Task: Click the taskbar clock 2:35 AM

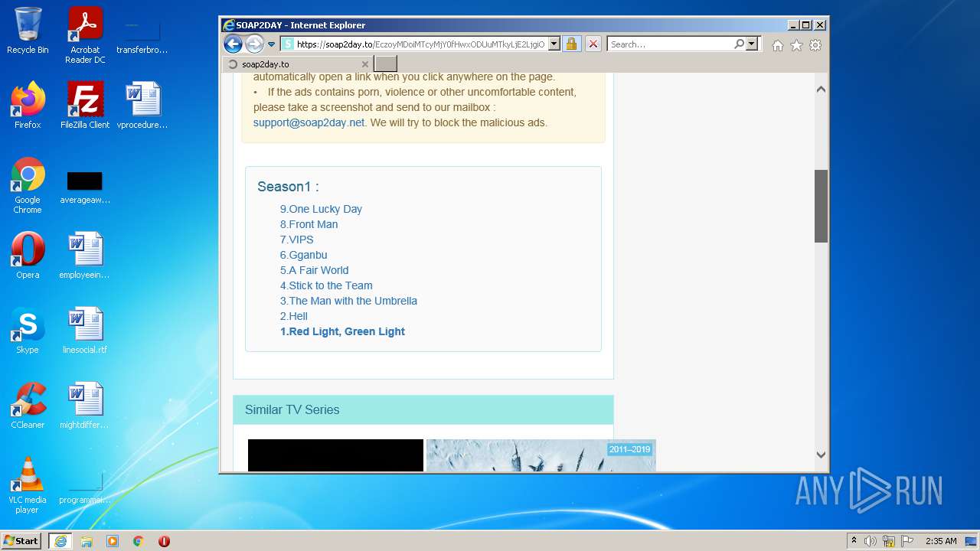Action: tap(941, 541)
